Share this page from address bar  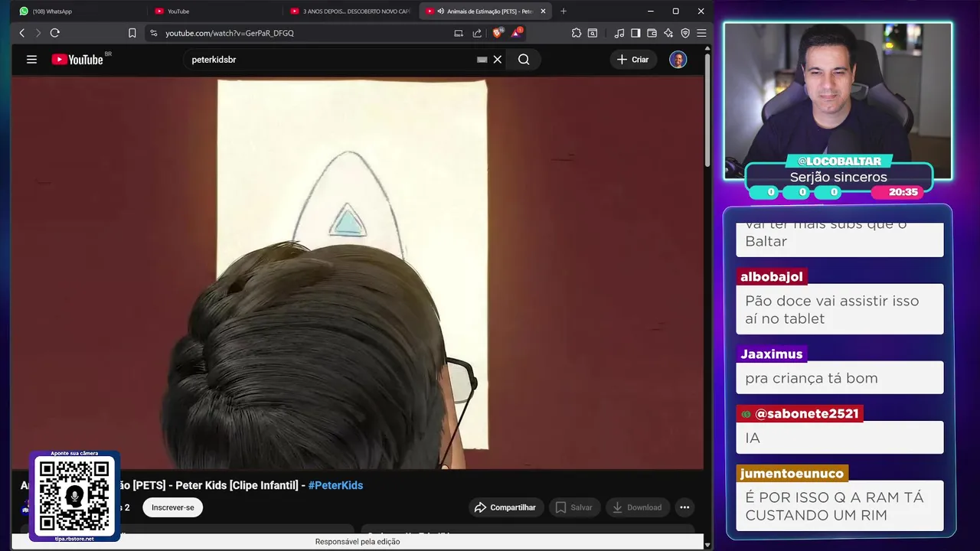tap(477, 33)
